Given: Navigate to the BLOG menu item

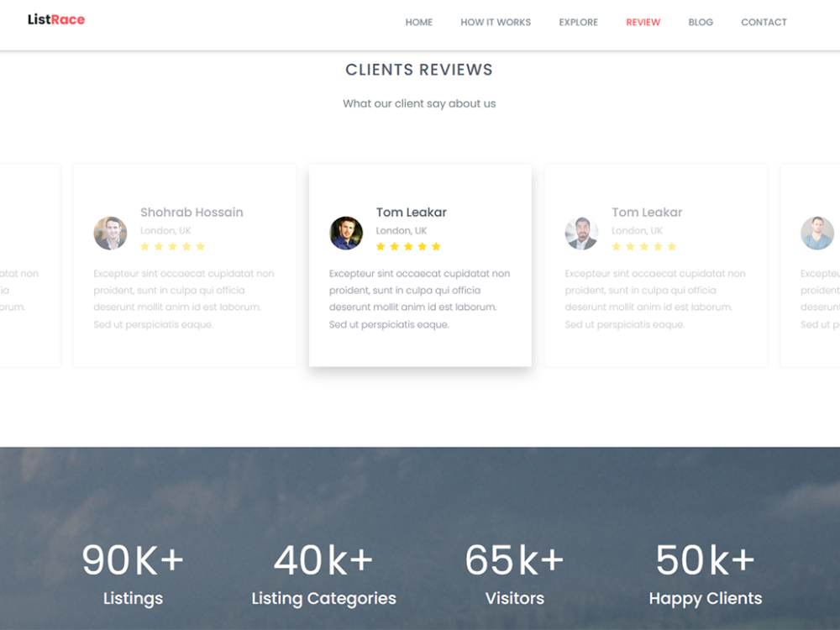Looking at the screenshot, I should [701, 23].
